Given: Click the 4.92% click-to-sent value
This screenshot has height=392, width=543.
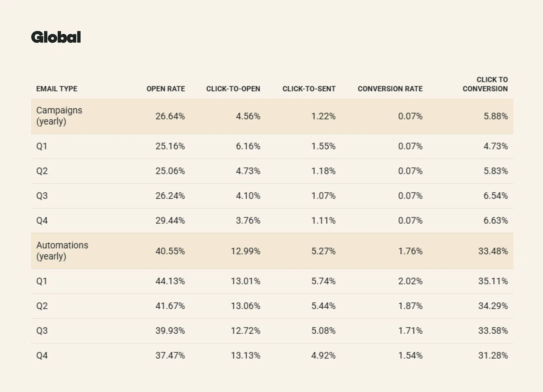Looking at the screenshot, I should (323, 355).
